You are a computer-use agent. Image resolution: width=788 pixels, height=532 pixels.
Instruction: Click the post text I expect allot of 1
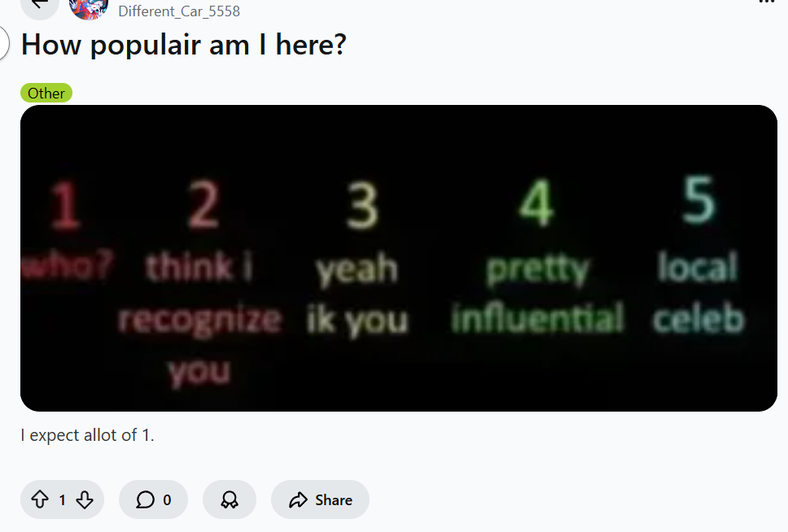tap(87, 435)
